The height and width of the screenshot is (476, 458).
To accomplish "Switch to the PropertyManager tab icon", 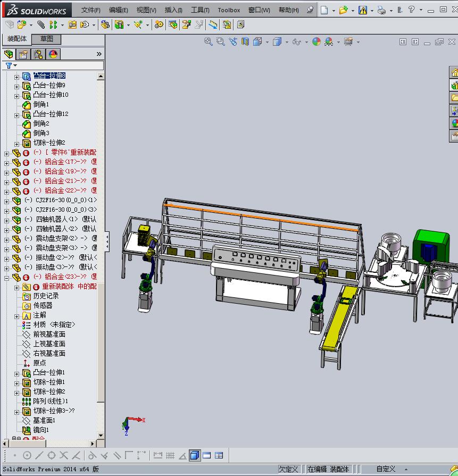I will point(23,54).
